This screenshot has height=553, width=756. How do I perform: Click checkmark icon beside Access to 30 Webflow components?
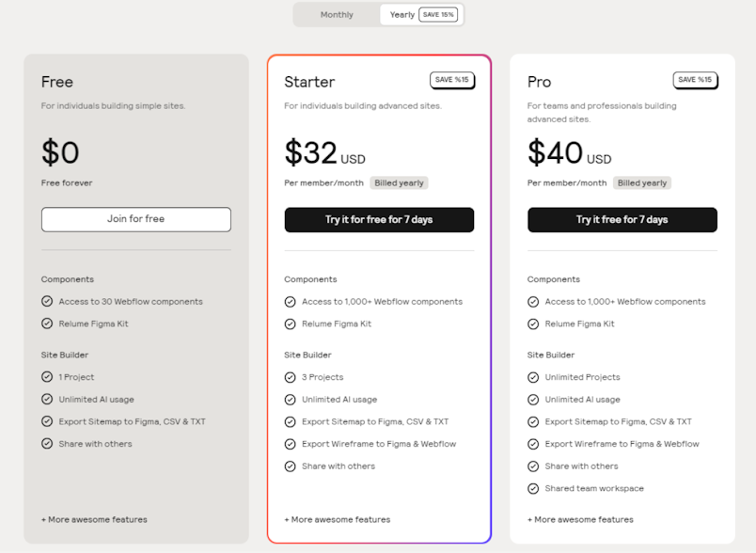click(47, 301)
